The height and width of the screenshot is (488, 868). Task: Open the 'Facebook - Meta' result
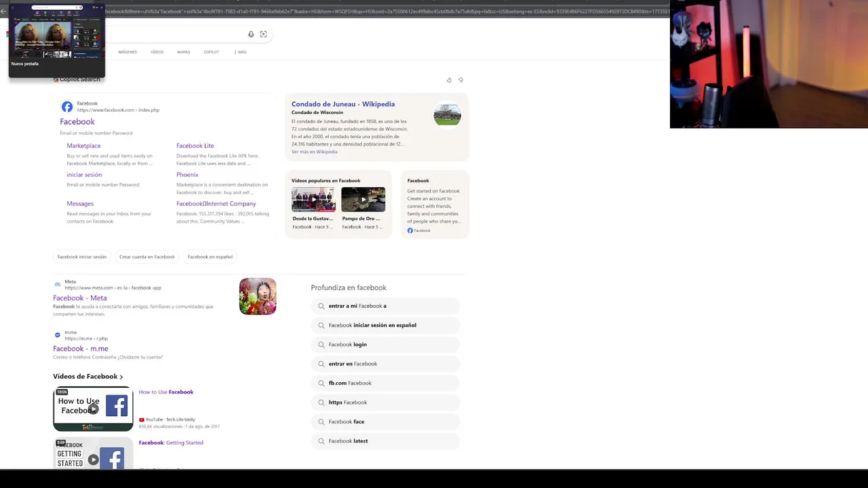coord(80,298)
